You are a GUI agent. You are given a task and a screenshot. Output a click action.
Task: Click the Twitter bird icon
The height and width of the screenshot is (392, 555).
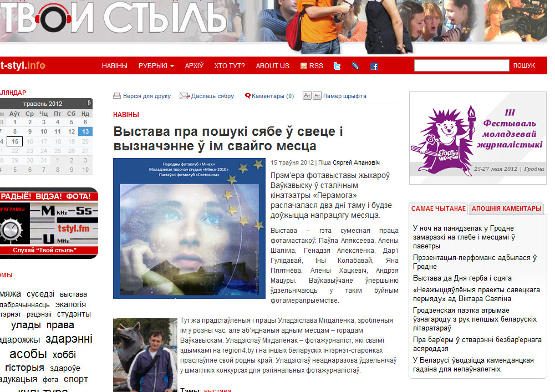pos(337,66)
